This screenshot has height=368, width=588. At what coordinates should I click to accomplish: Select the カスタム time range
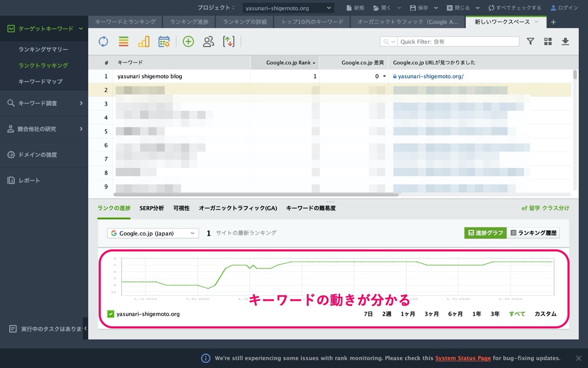[545, 314]
